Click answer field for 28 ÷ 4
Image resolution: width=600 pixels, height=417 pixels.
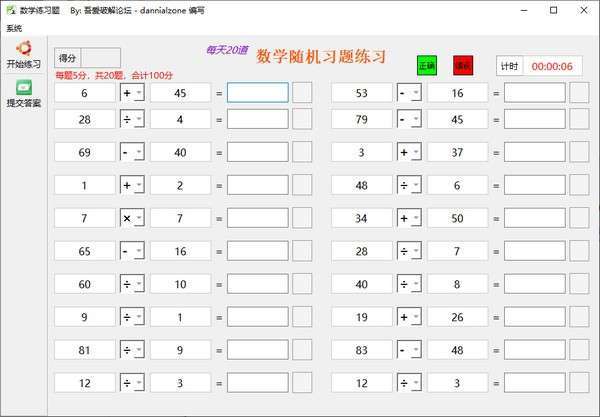258,119
